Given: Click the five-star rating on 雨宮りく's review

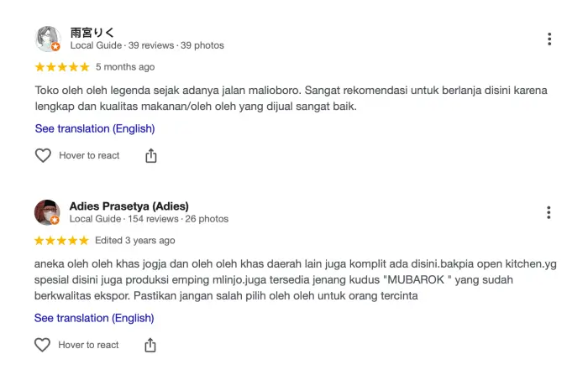Looking at the screenshot, I should click(x=61, y=67).
